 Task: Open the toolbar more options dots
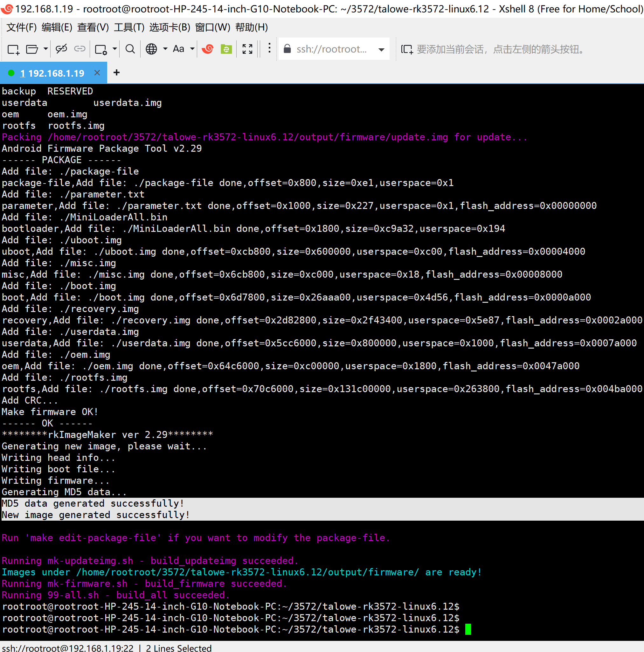click(269, 48)
